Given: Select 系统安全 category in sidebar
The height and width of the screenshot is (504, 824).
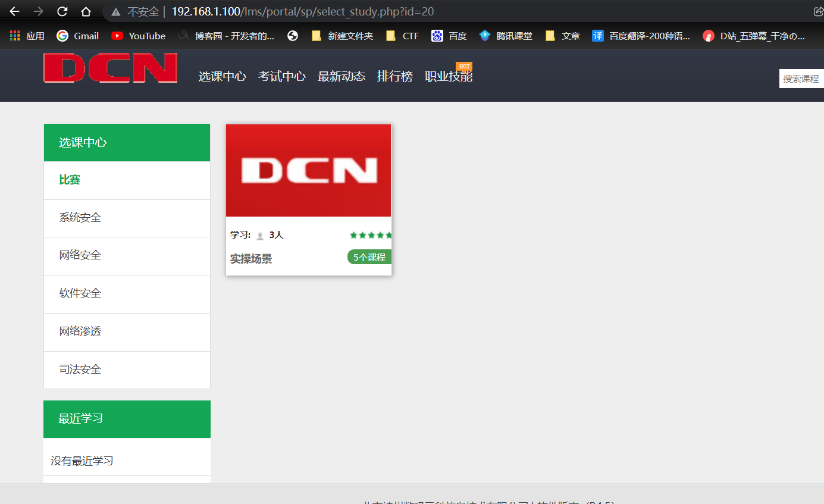Looking at the screenshot, I should point(127,218).
